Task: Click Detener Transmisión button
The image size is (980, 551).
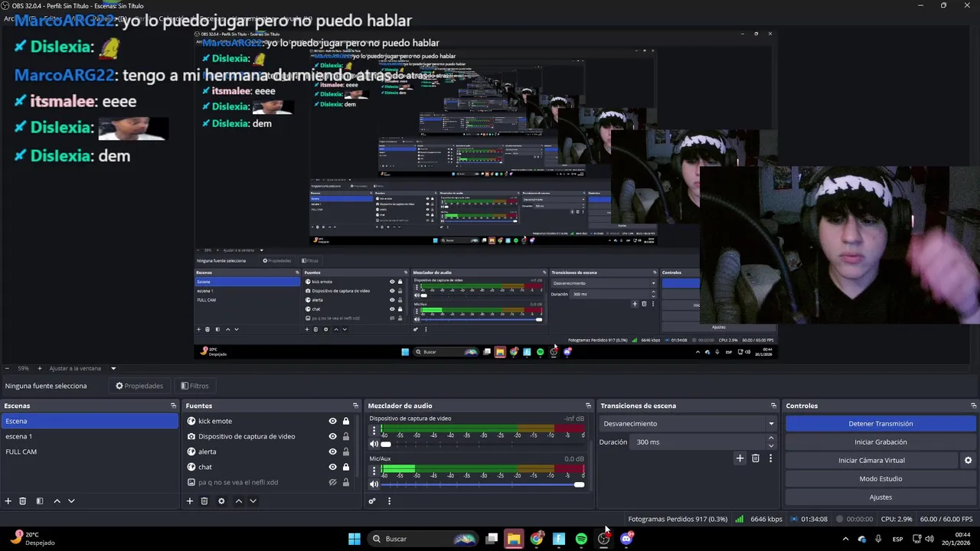Action: 880,424
